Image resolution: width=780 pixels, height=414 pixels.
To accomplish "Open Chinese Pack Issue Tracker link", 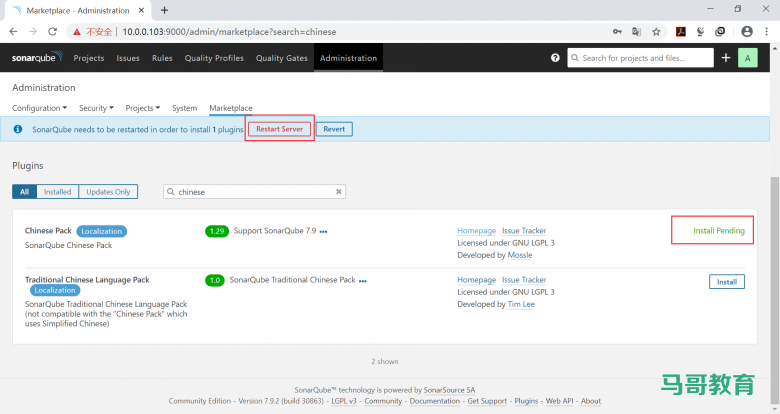I will point(524,230).
